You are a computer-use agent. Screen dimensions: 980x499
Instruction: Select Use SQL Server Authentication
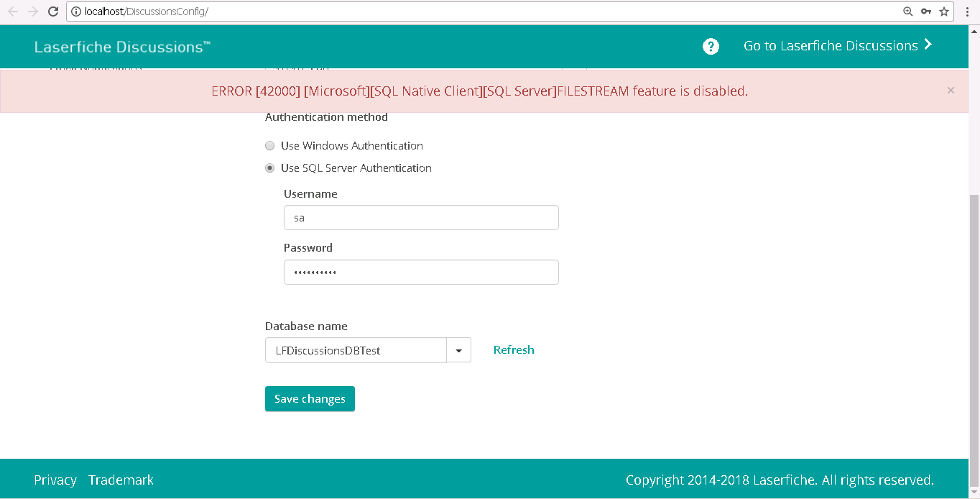point(270,168)
